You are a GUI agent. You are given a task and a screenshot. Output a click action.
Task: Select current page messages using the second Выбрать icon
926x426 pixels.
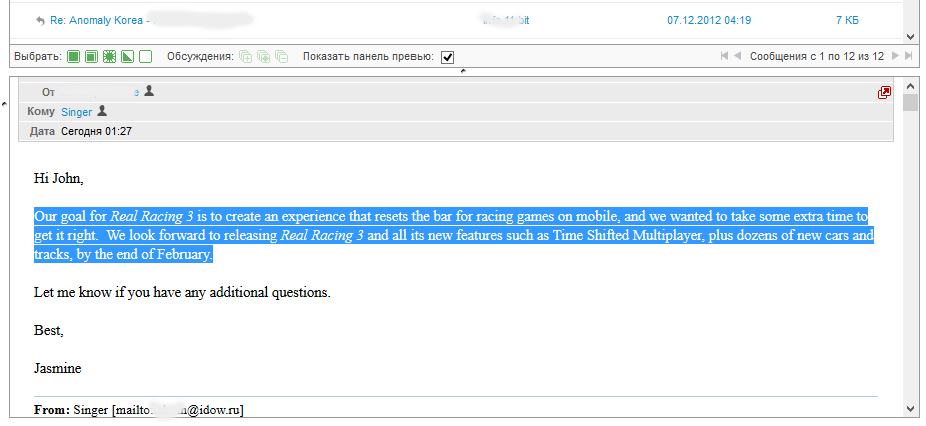coord(91,57)
